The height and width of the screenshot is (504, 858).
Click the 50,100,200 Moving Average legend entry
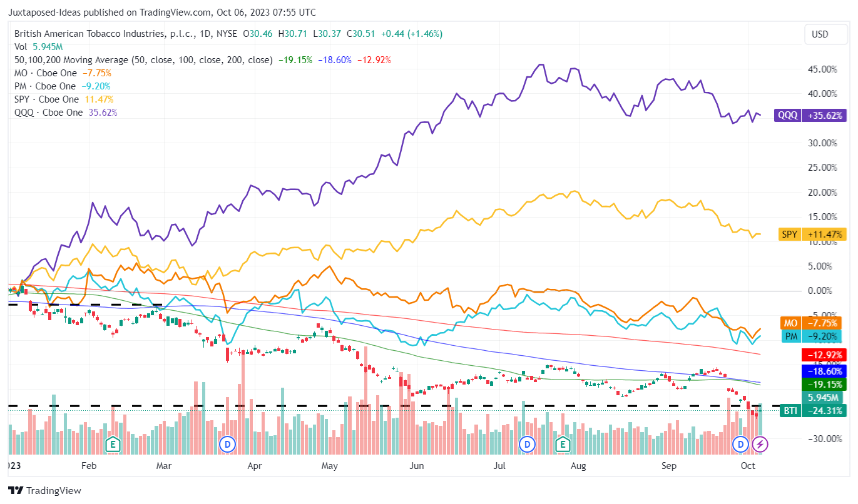click(143, 60)
